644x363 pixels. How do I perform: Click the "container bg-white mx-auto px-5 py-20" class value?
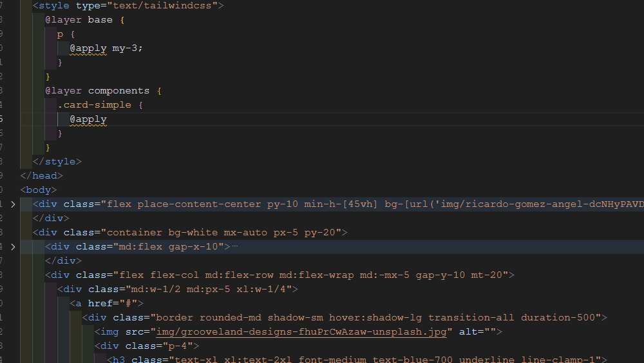(222, 232)
